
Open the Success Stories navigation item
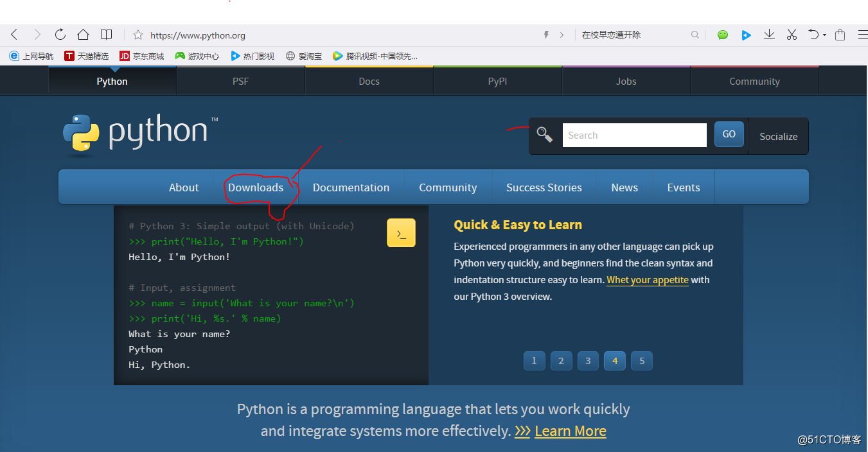tap(544, 187)
